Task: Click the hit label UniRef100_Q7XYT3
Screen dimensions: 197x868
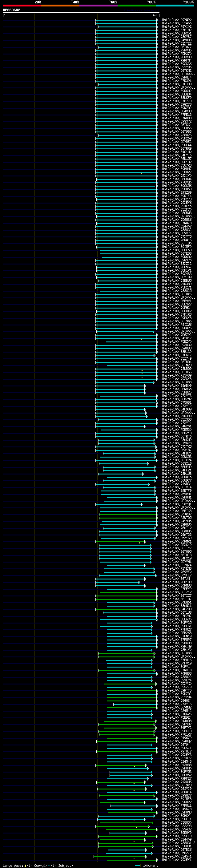Action: (176, 396)
